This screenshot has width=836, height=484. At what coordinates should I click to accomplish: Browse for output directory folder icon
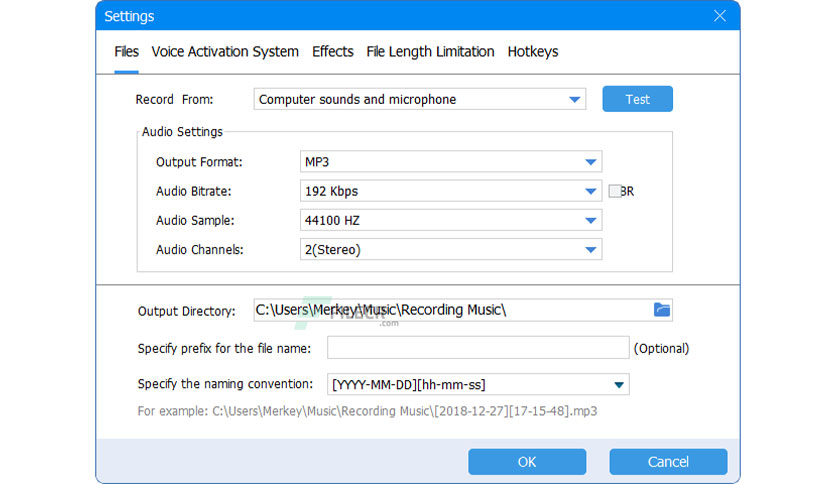pos(662,310)
